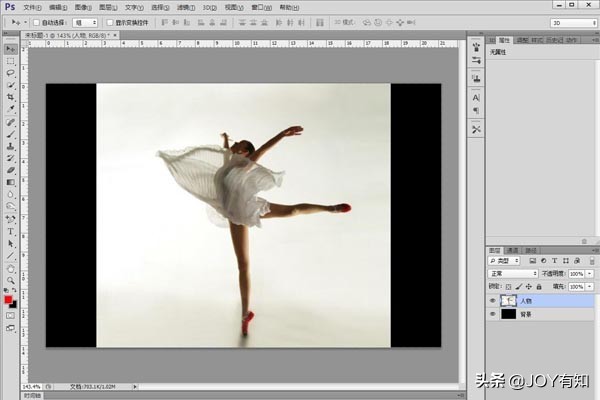Select the Rectangular Marquee tool

(x=10, y=60)
